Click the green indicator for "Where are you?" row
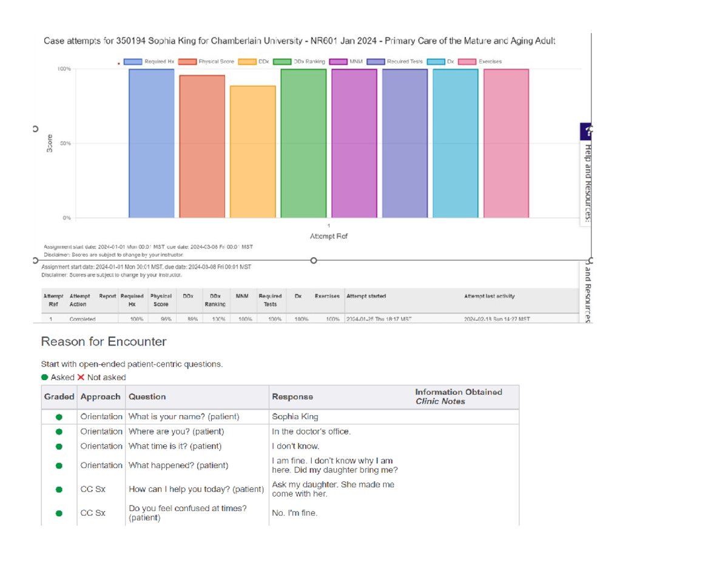 (x=58, y=431)
